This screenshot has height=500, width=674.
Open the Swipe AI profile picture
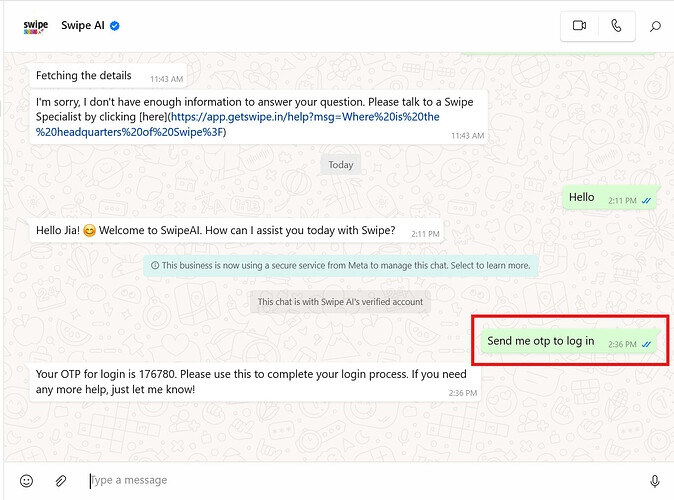35,26
